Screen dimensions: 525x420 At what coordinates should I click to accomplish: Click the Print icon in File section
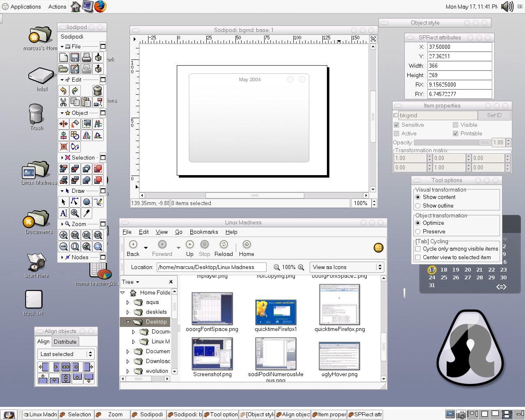(87, 57)
